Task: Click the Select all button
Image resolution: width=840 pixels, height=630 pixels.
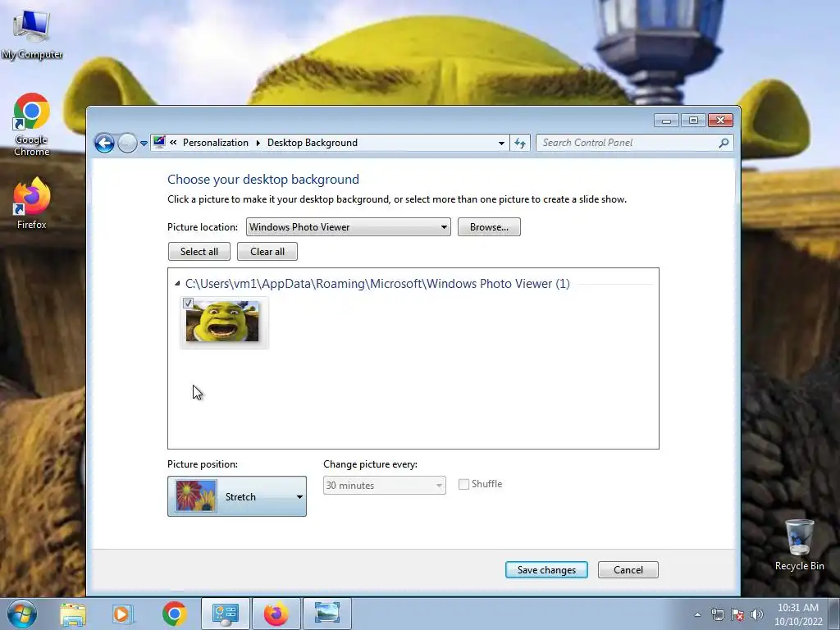Action: (x=199, y=252)
